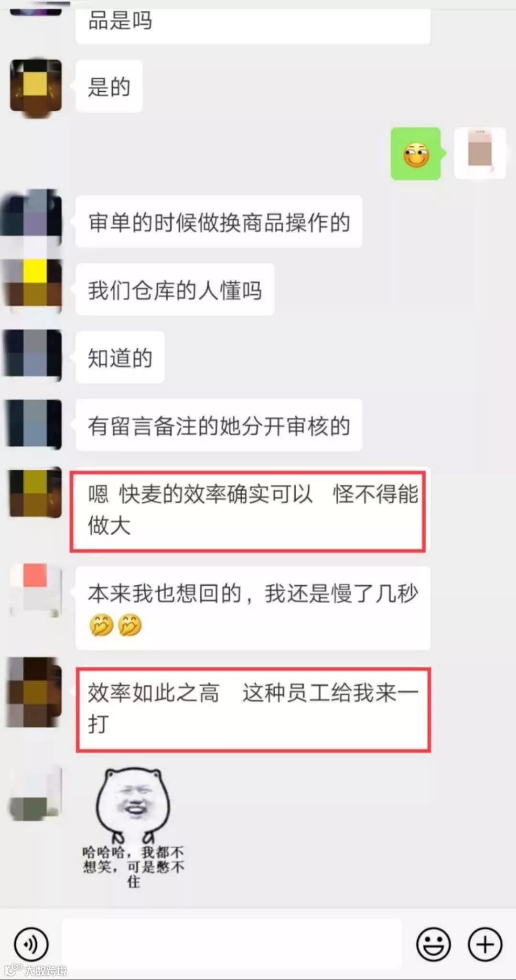Open the panda laughing sticker
The image size is (516, 980).
[133, 827]
